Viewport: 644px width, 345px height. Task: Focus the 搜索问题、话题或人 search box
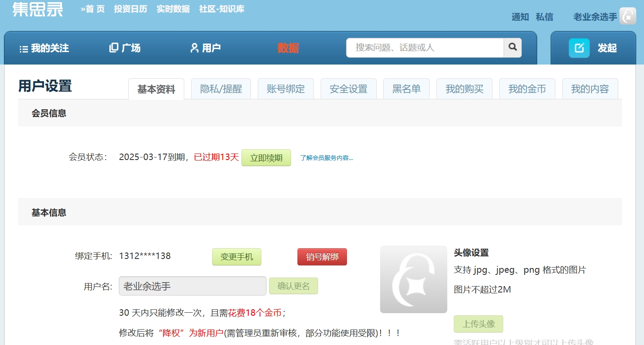(x=425, y=48)
